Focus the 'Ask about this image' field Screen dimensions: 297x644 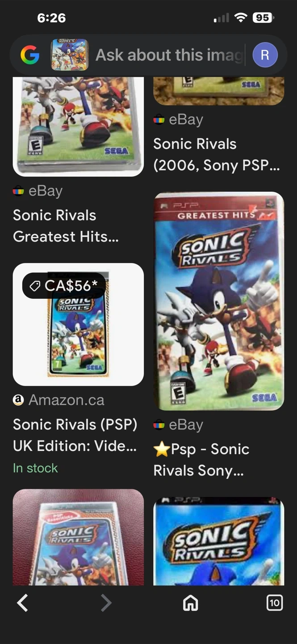pyautogui.click(x=170, y=55)
